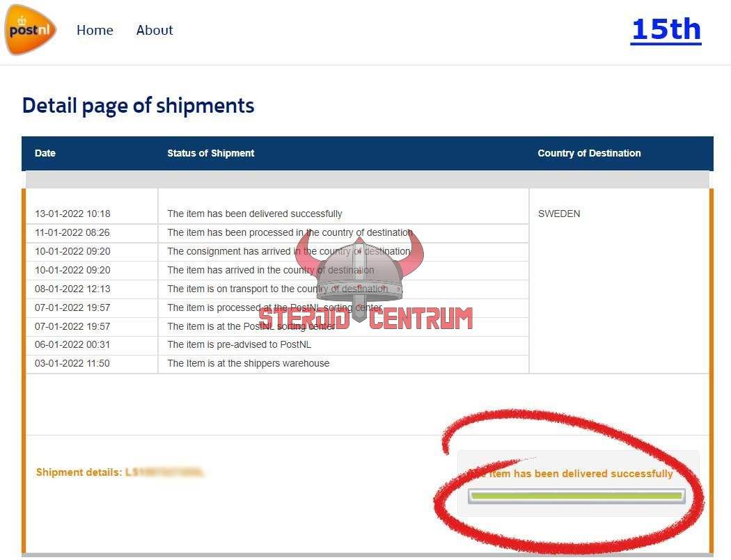Click the green delivery progress bar
731x560 pixels.
click(576, 496)
